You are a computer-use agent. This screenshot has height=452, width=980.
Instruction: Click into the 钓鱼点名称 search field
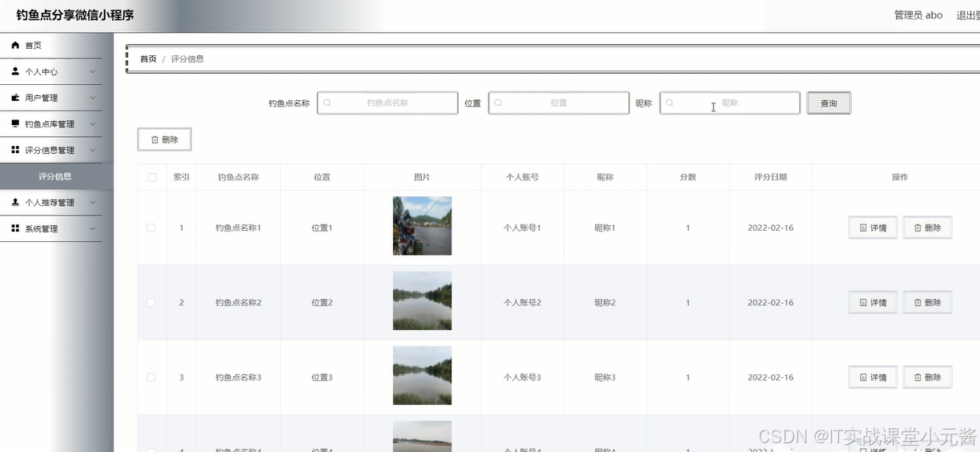click(388, 103)
